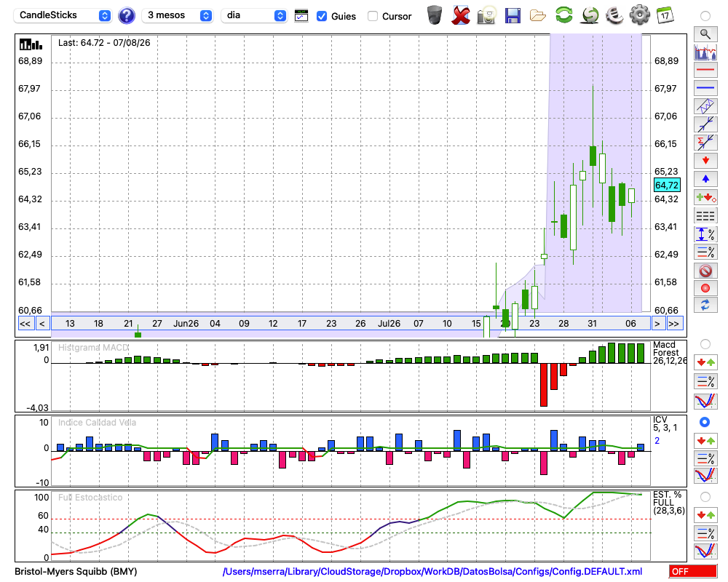728x582 pixels.
Task: Click the << jump back button
Action: pyautogui.click(x=25, y=324)
